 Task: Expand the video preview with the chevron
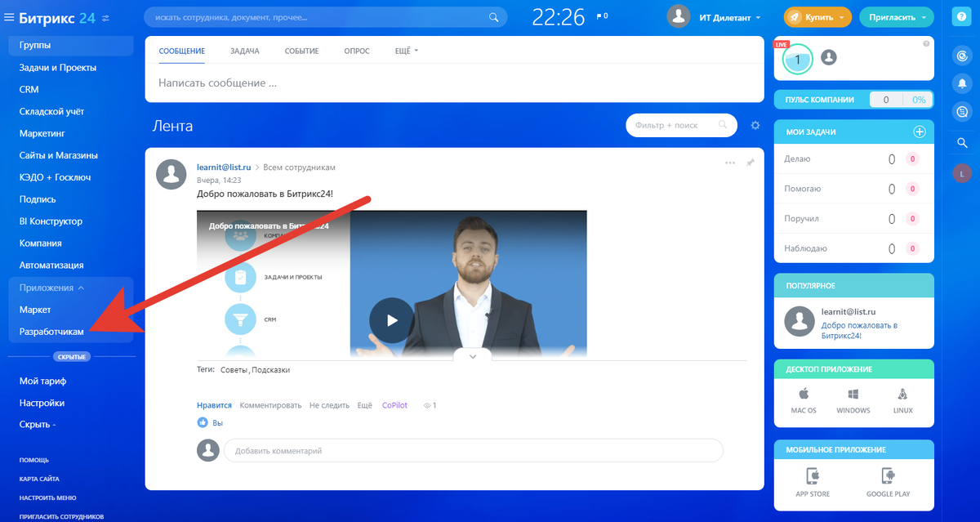tap(472, 355)
